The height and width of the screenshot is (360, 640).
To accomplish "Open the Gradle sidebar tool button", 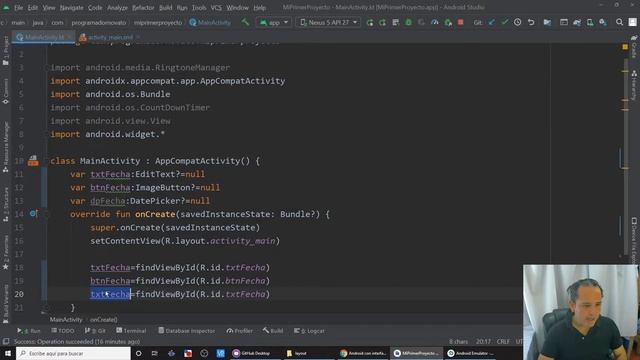I will [634, 46].
